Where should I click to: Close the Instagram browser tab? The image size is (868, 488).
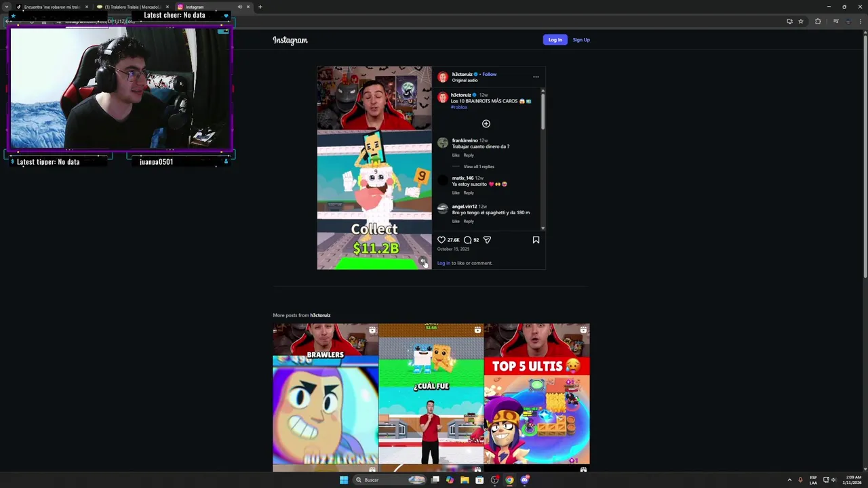[248, 7]
